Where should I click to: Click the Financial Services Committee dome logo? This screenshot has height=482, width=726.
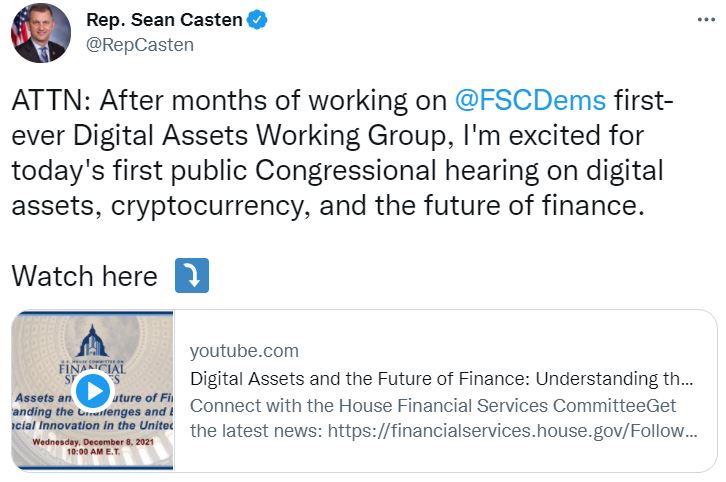point(92,338)
